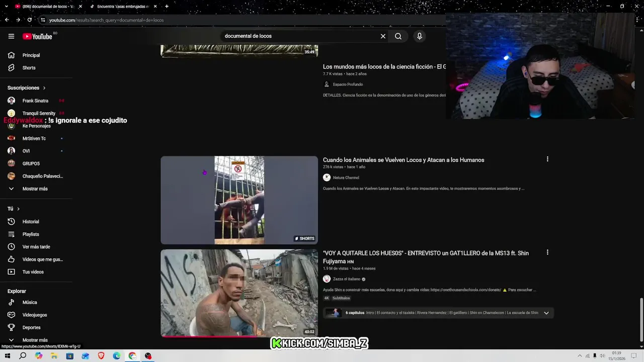Screen dimensions: 644x362
Task: Launch Microsoft Edge from taskbar
Action: pos(117,356)
